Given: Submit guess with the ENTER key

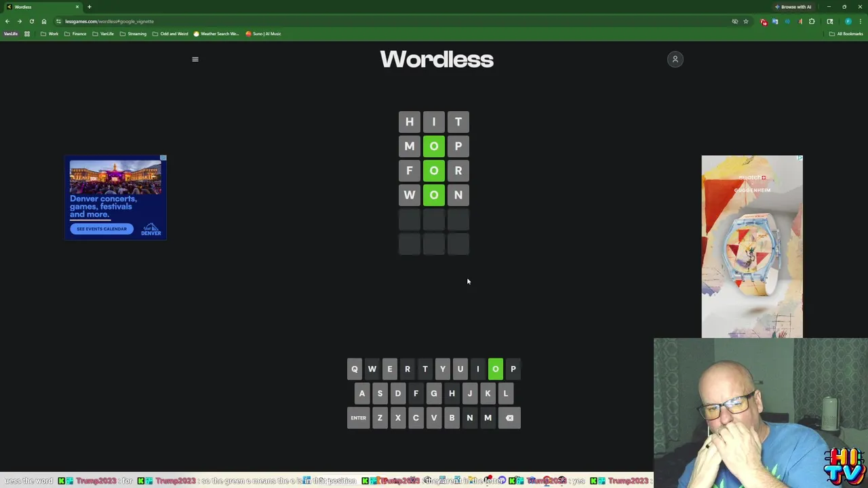Looking at the screenshot, I should pos(358,418).
